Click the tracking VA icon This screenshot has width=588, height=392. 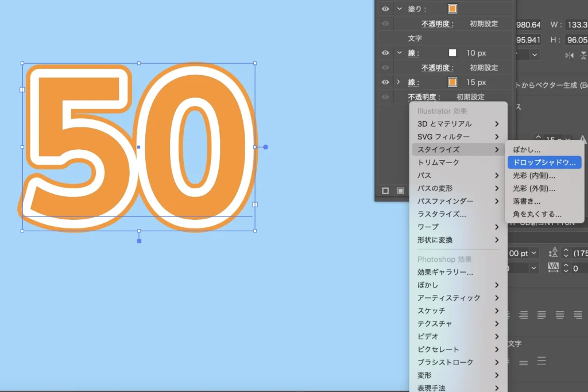(554, 267)
